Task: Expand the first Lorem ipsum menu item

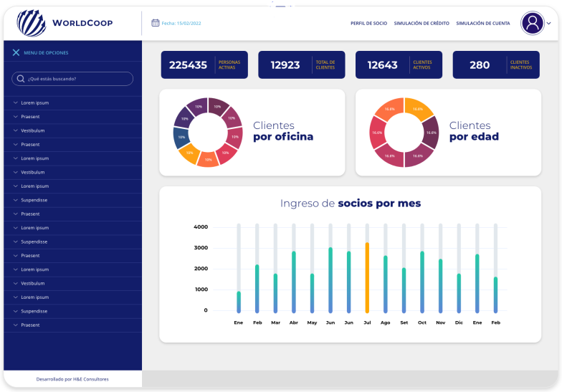Action: 34,102
